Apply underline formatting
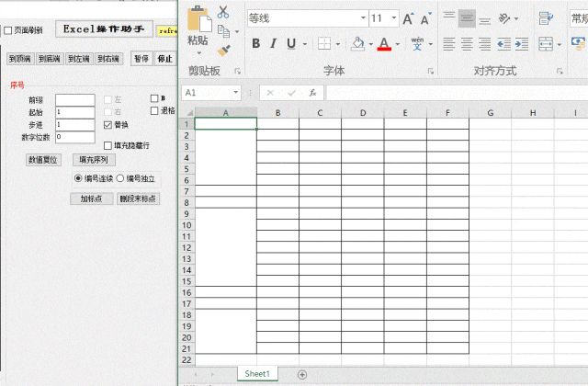 [291, 43]
